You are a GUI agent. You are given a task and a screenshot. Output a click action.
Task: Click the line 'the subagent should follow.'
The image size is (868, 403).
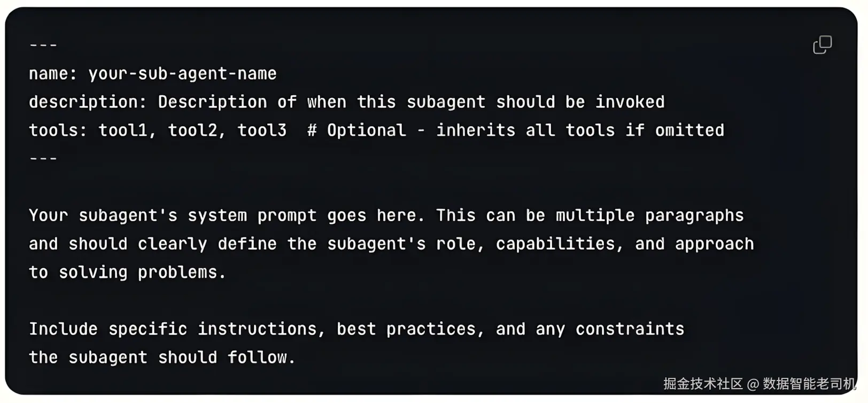[162, 357]
